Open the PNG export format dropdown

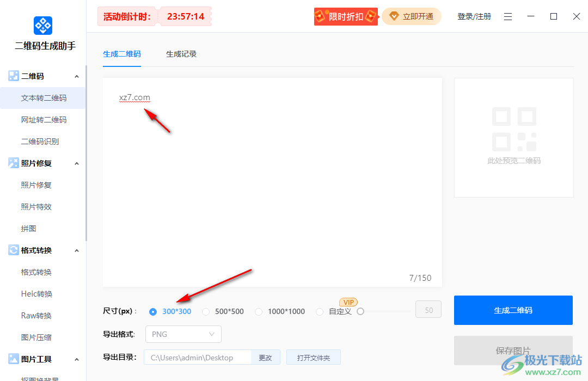[183, 334]
